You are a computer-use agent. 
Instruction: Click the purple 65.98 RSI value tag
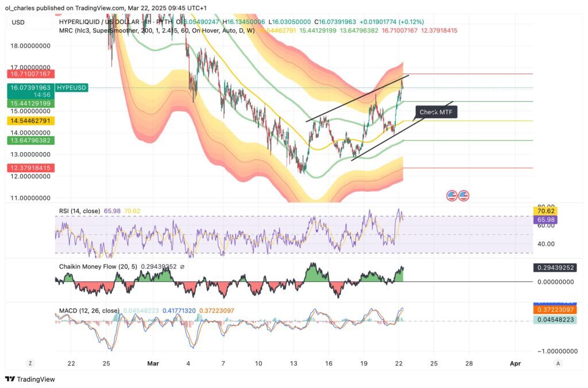click(545, 219)
